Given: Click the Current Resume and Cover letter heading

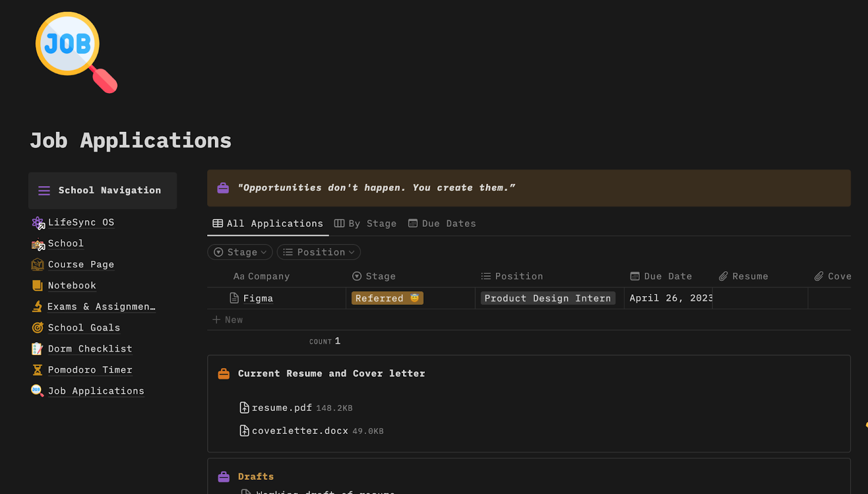Looking at the screenshot, I should 331,374.
